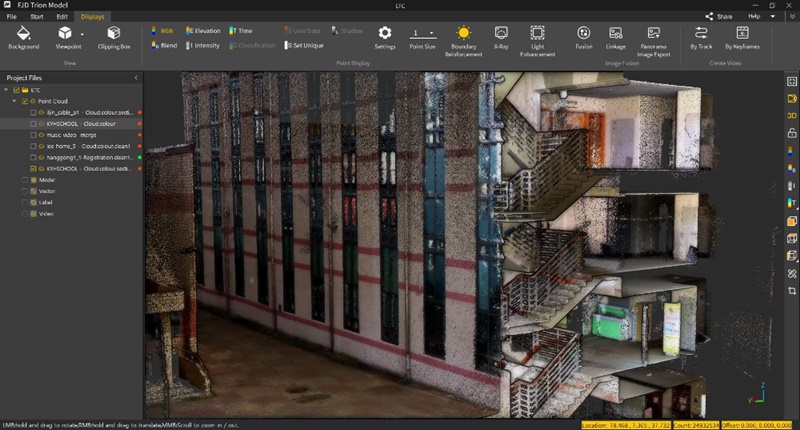The width and height of the screenshot is (800, 430).
Task: Create video By Keyframes
Action: click(742, 38)
